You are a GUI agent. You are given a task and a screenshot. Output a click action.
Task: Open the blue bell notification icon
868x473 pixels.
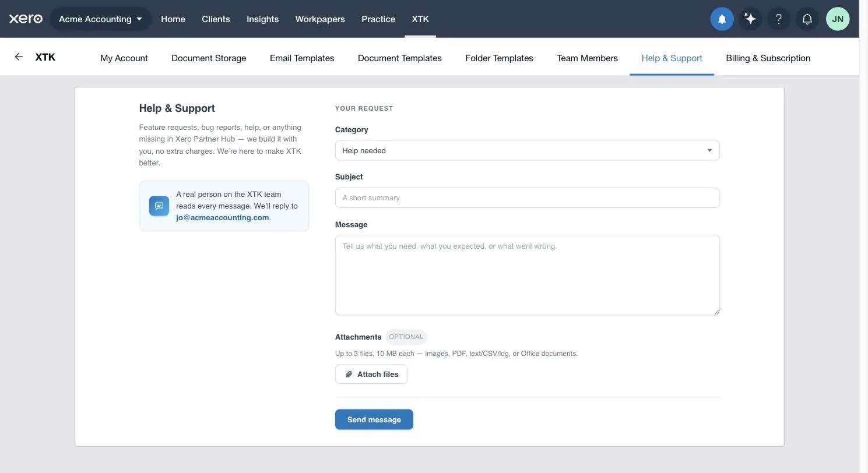[722, 19]
